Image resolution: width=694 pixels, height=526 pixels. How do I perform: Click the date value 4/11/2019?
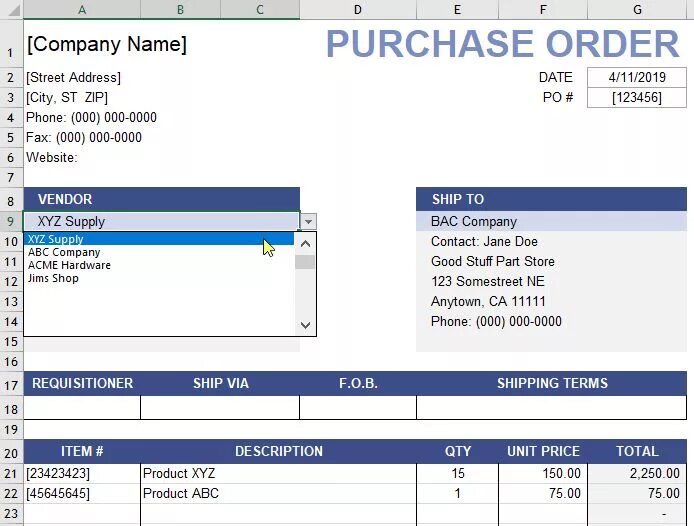tap(637, 77)
